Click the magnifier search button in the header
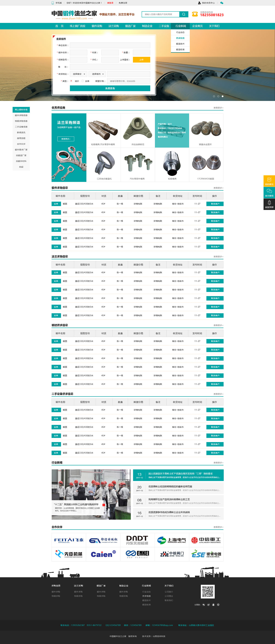 pos(184,14)
